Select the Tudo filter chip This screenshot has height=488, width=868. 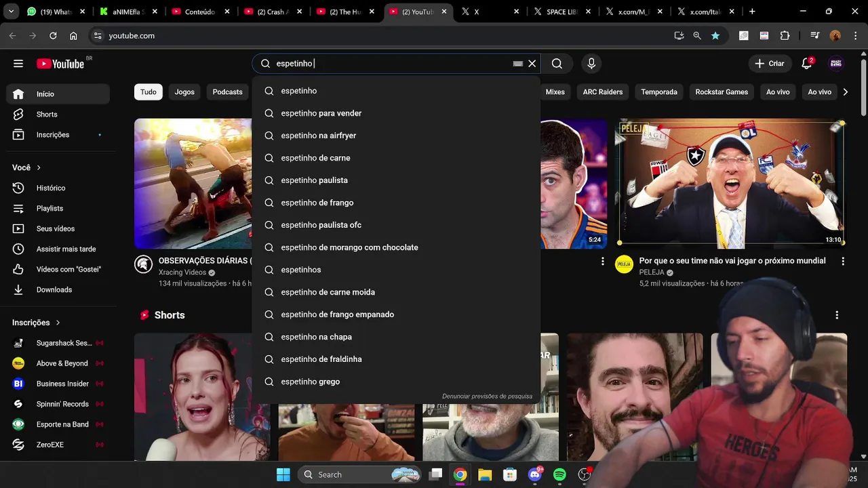tap(149, 92)
